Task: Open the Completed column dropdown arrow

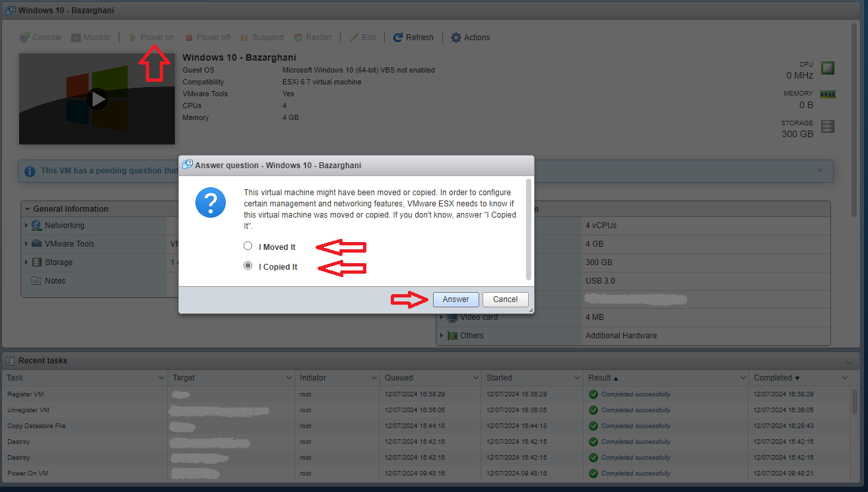Action: click(845, 378)
